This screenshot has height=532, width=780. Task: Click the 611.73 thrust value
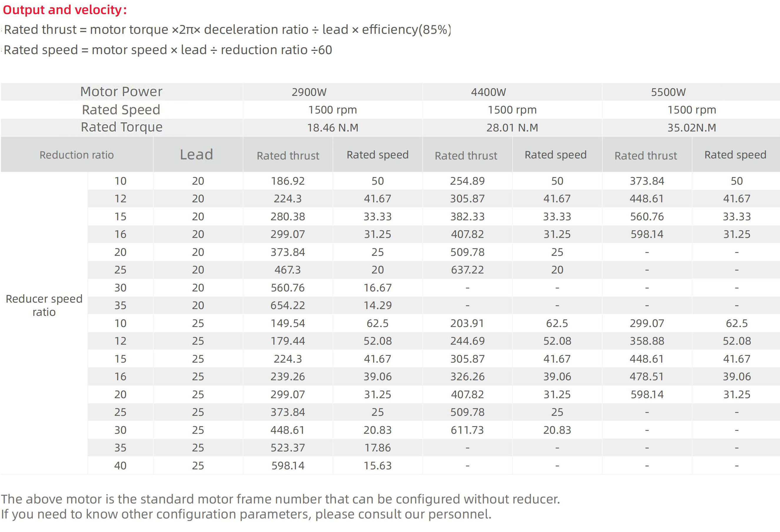(467, 430)
